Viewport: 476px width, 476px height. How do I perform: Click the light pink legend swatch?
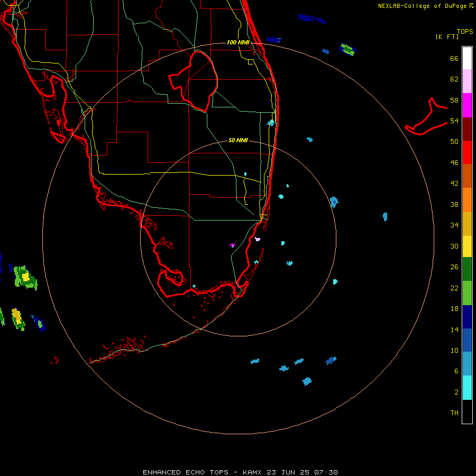(x=467, y=81)
